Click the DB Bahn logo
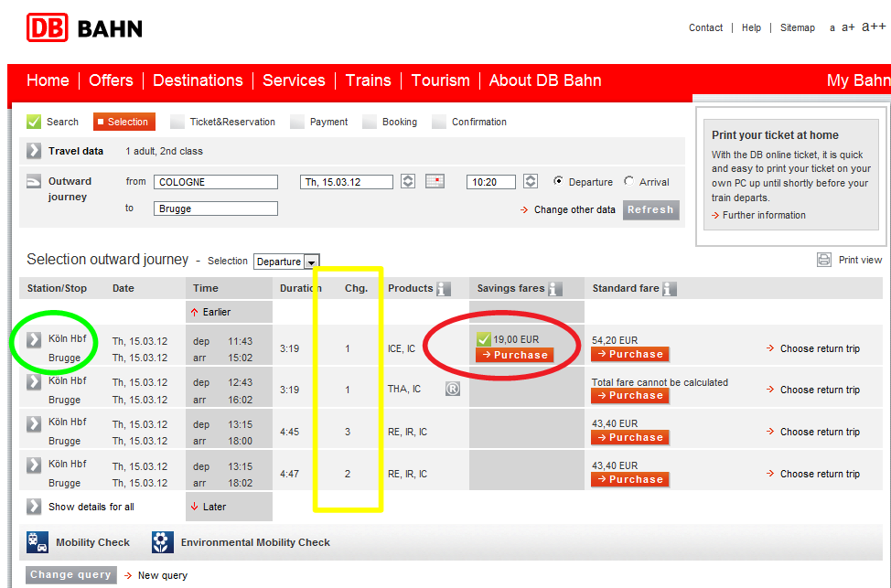This screenshot has width=891, height=588. (85, 27)
